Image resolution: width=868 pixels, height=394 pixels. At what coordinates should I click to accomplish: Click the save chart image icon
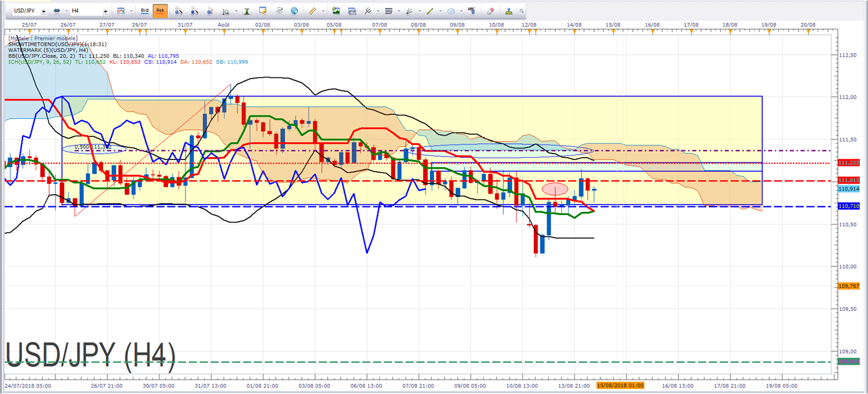tap(336, 10)
